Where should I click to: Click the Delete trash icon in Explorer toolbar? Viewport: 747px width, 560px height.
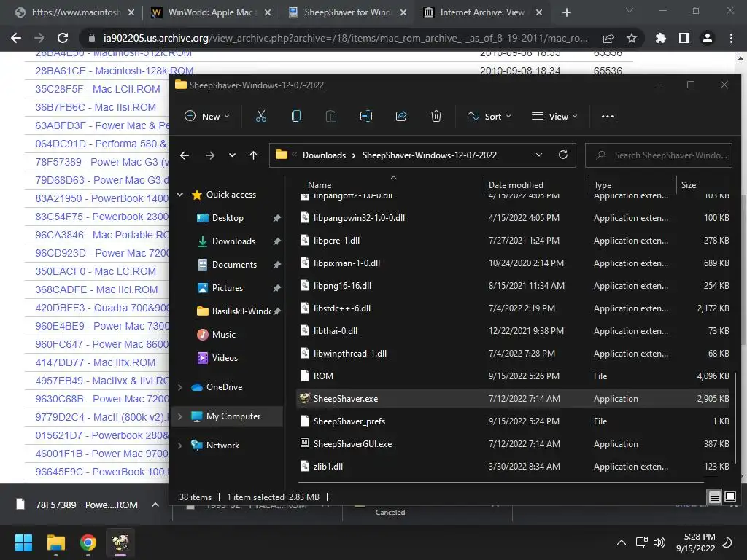(x=436, y=116)
